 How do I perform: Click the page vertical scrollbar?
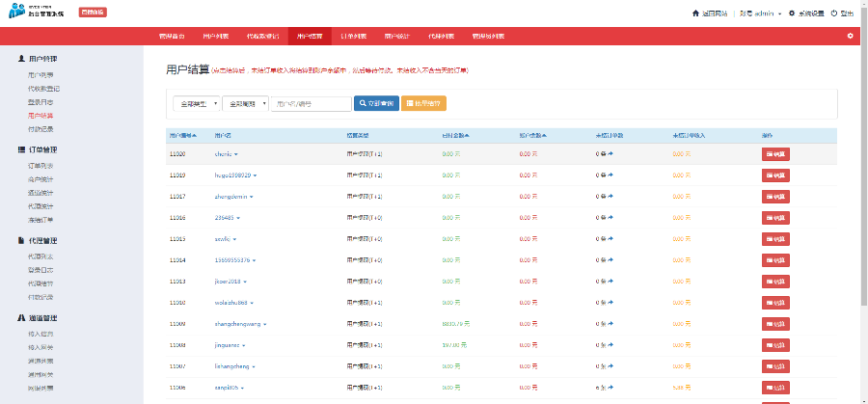[864, 155]
